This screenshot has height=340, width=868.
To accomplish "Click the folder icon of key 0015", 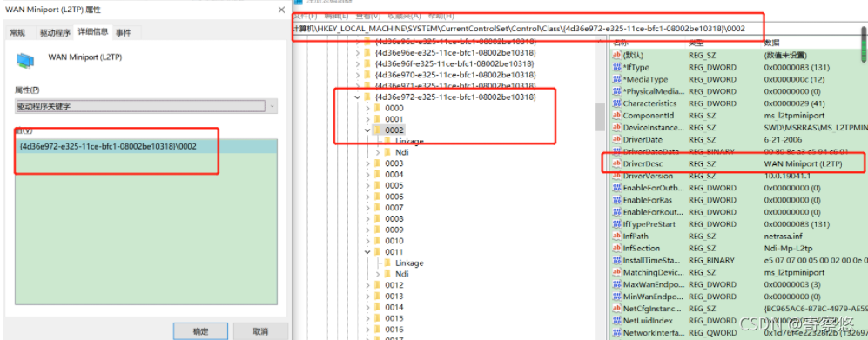I will 378,318.
